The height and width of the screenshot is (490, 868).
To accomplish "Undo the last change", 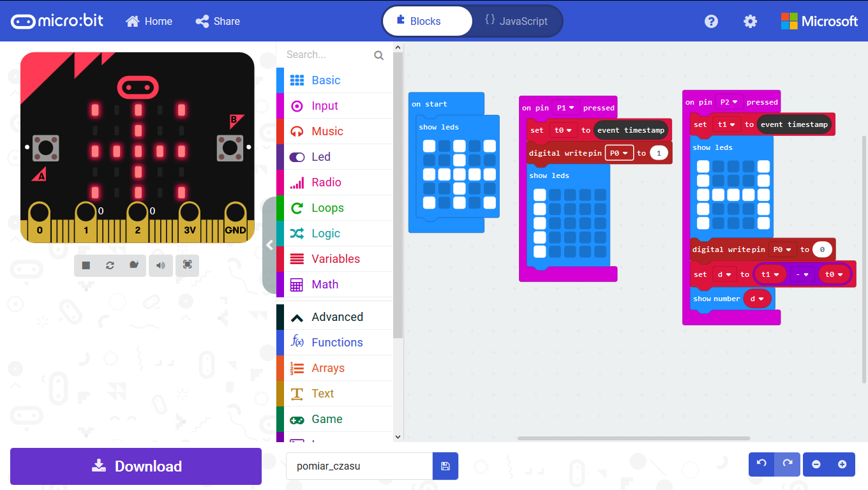I will click(x=761, y=464).
